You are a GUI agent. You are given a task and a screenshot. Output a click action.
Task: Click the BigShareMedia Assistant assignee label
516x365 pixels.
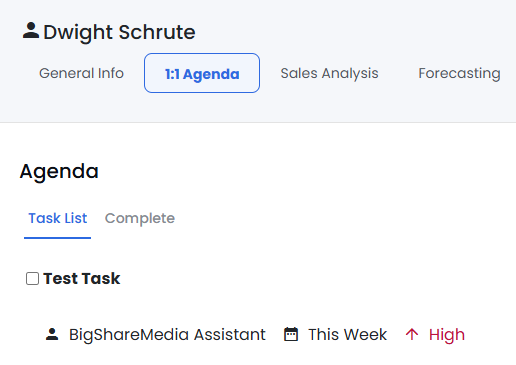pos(167,334)
